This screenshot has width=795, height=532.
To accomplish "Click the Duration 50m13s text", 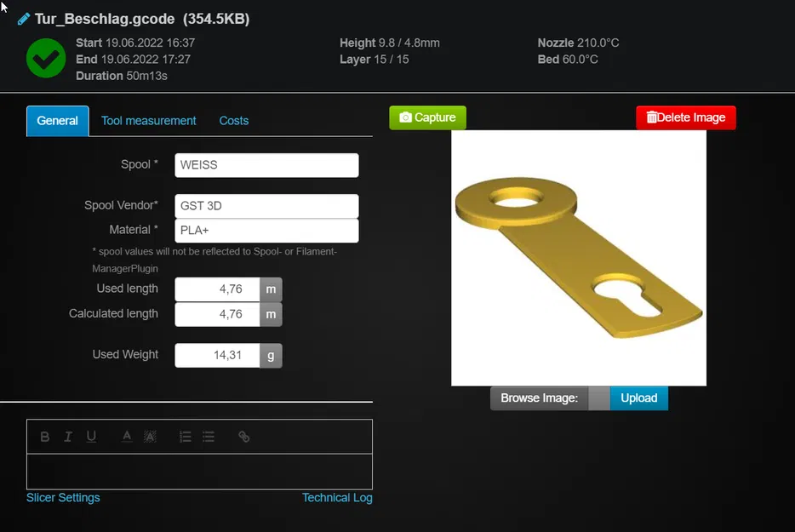I will (122, 76).
